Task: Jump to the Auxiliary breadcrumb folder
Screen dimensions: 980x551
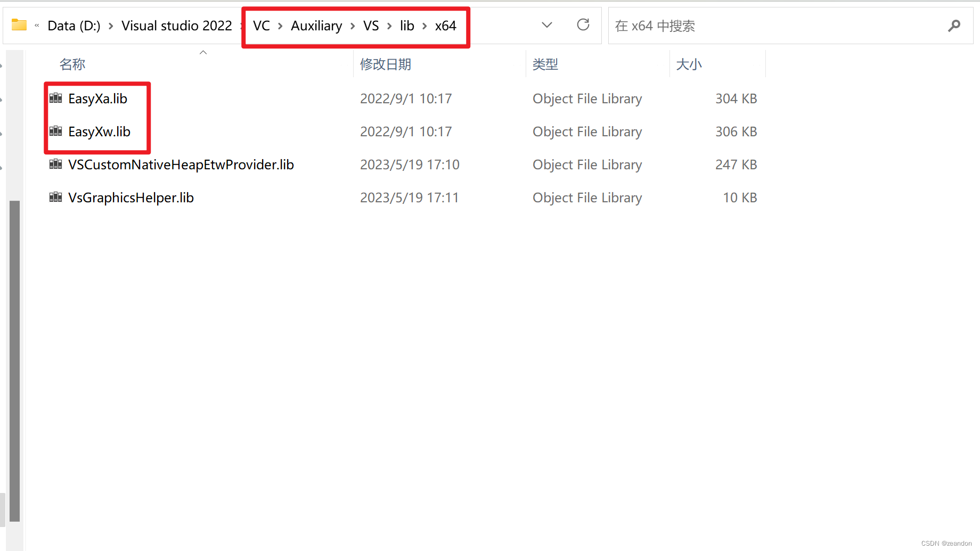Action: pyautogui.click(x=316, y=26)
